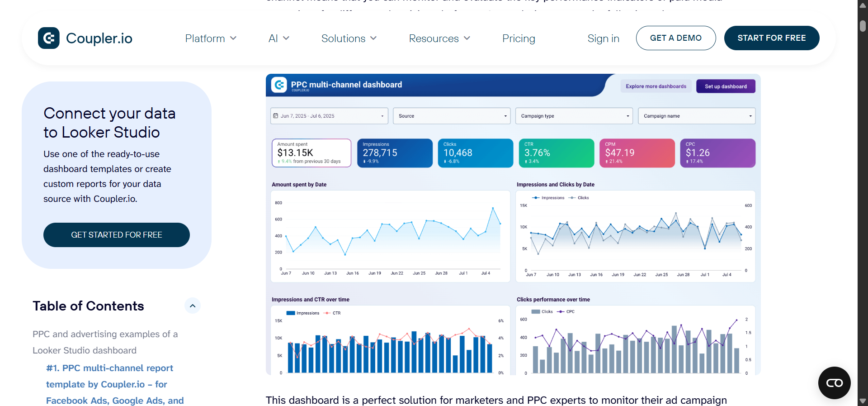Click the Amount spent by Date chart title

tap(299, 185)
